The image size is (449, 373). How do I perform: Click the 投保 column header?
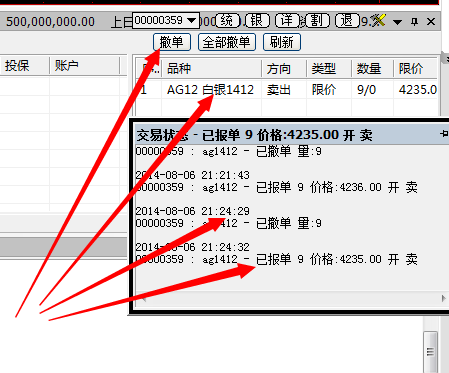tap(24, 66)
